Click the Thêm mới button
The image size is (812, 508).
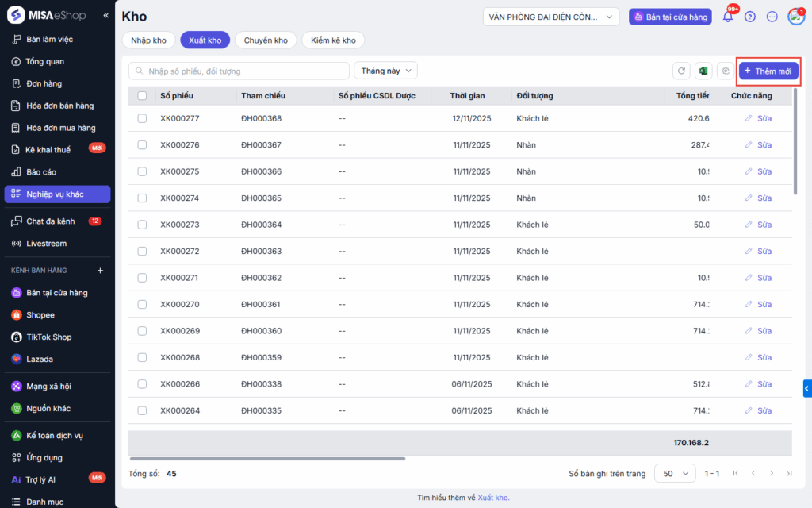pos(768,71)
